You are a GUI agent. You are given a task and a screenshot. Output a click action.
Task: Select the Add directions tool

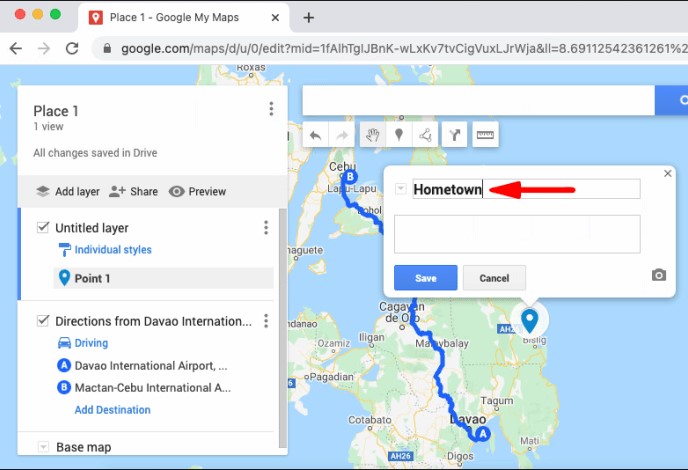click(x=455, y=135)
